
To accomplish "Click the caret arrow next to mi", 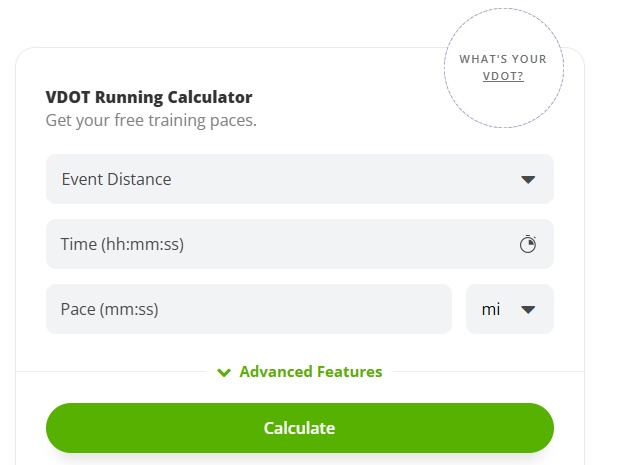I will click(x=528, y=309).
